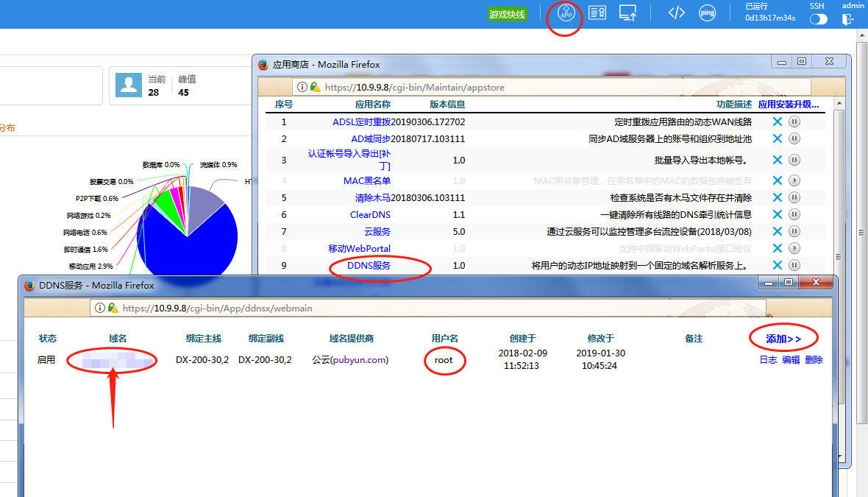Edit the DDNS entry via 编辑

point(791,360)
